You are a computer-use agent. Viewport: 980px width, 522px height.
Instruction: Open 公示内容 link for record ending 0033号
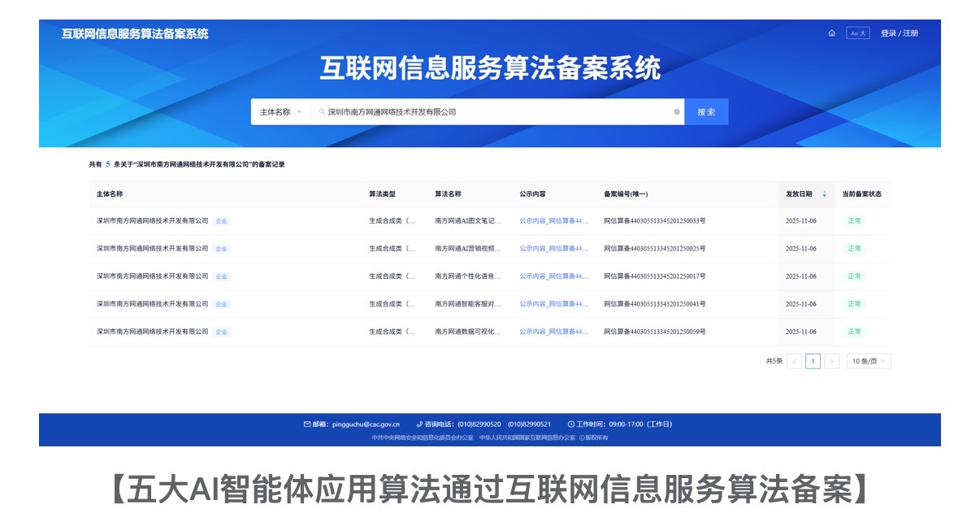click(554, 221)
